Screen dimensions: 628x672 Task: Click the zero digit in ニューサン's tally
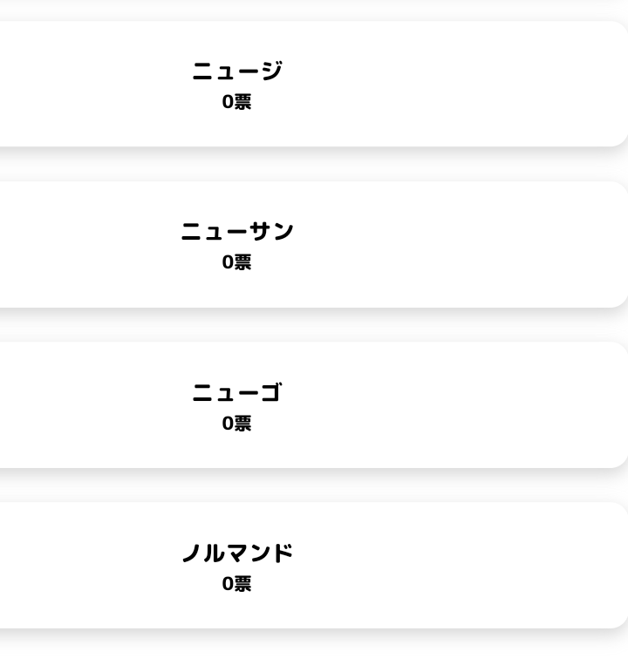tap(228, 262)
